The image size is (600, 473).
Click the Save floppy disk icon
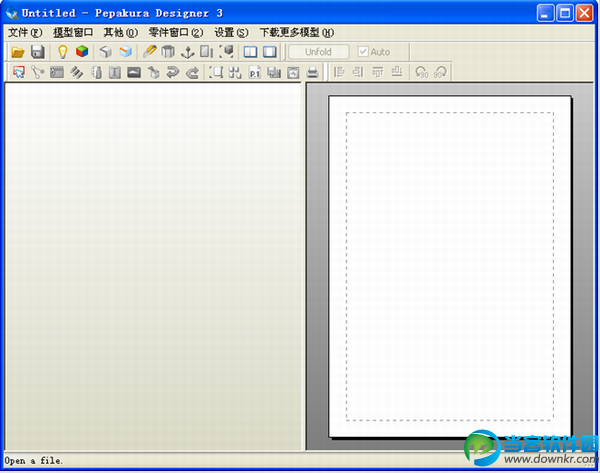[38, 52]
